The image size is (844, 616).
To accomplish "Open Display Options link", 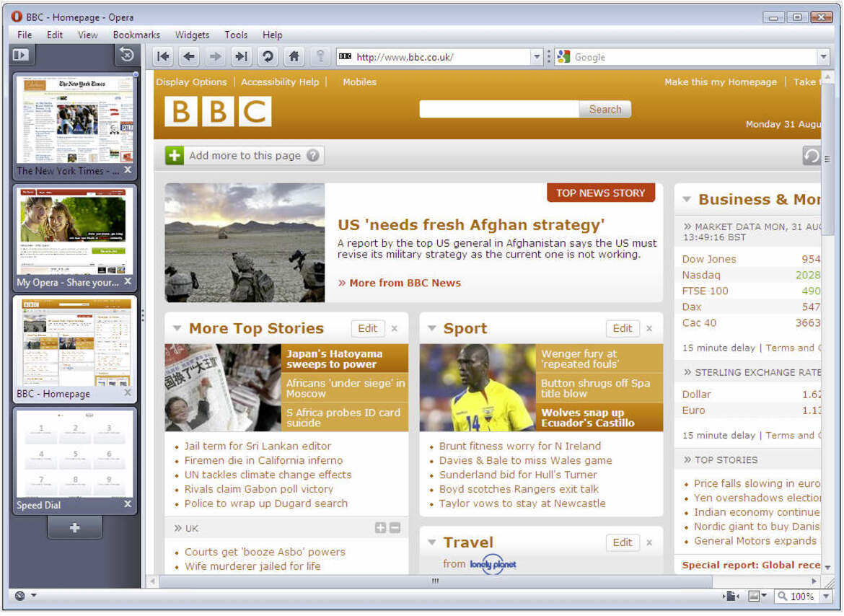I will (191, 82).
